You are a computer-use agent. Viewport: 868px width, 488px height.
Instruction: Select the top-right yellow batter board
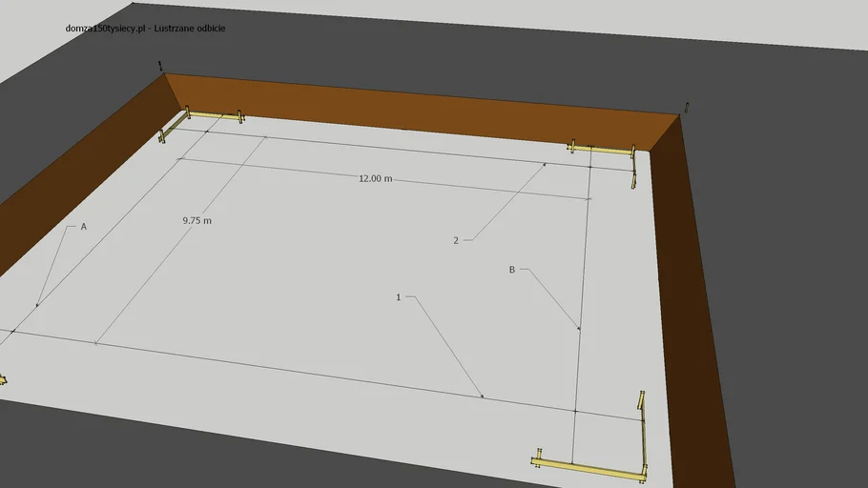coord(601,150)
